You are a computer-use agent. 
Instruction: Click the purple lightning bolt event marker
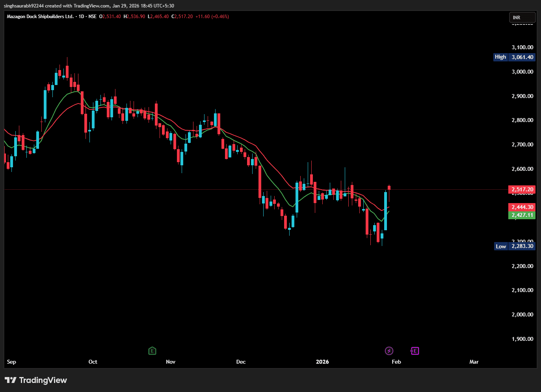389,351
